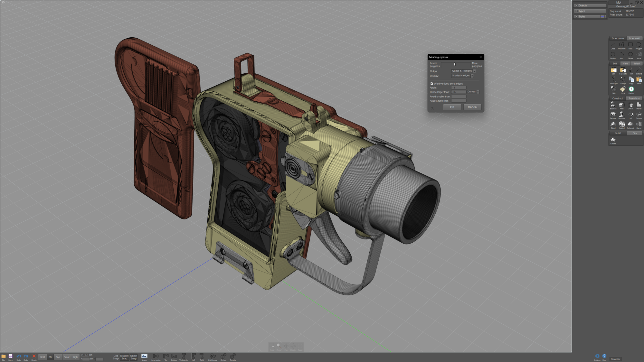Disable Object Snap toggle
The image size is (644, 362).
pyautogui.click(x=133, y=357)
